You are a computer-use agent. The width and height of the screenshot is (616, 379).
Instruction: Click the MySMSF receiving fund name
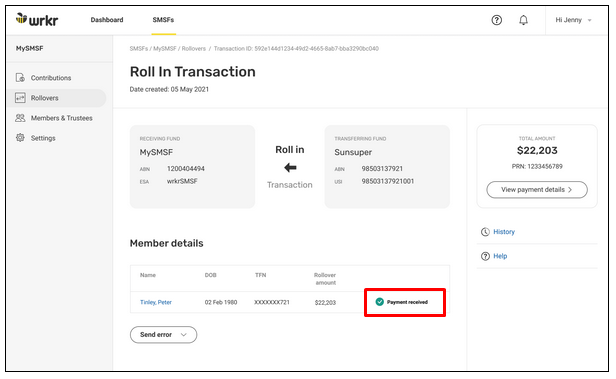(156, 152)
